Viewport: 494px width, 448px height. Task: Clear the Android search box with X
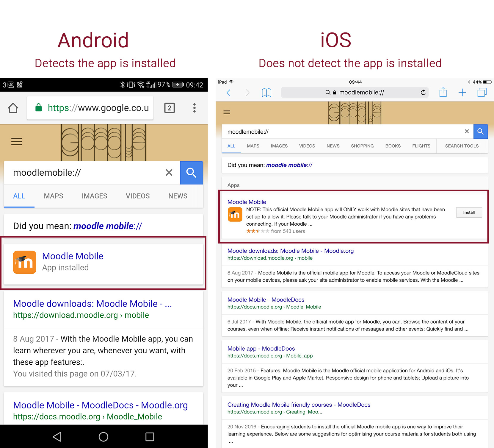pos(169,172)
